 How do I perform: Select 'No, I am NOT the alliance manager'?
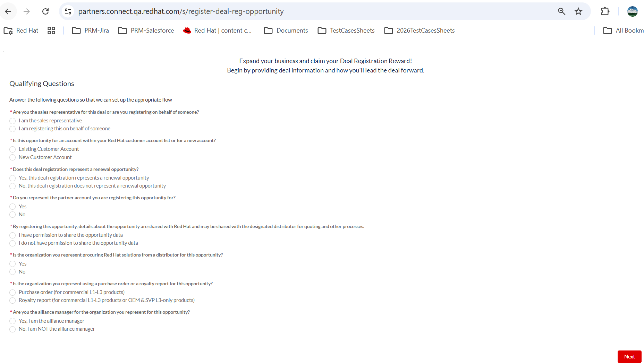[12, 329]
